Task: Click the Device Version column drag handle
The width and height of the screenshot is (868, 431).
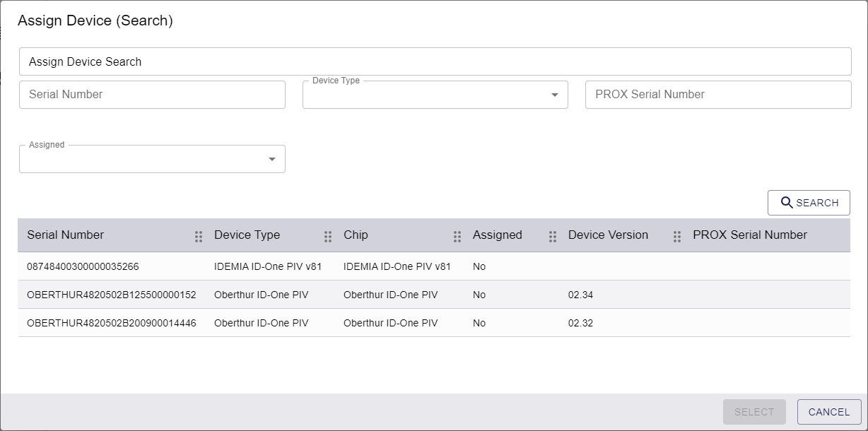Action: tap(677, 236)
